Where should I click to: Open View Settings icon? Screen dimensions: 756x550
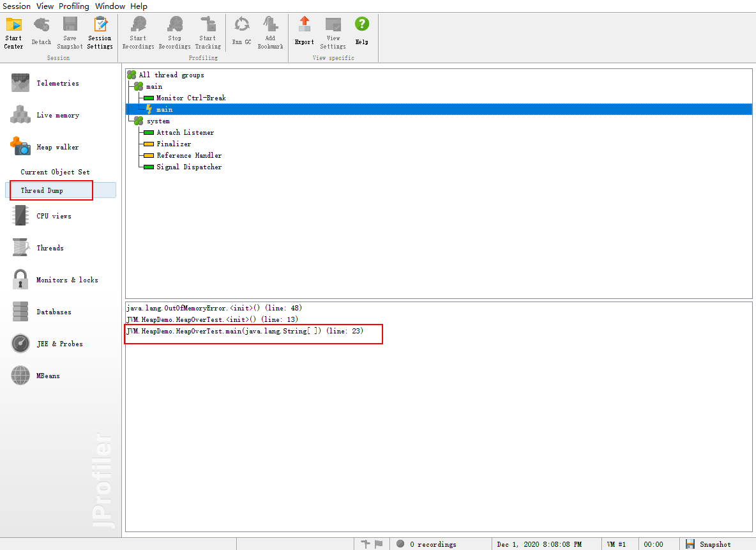point(333,24)
